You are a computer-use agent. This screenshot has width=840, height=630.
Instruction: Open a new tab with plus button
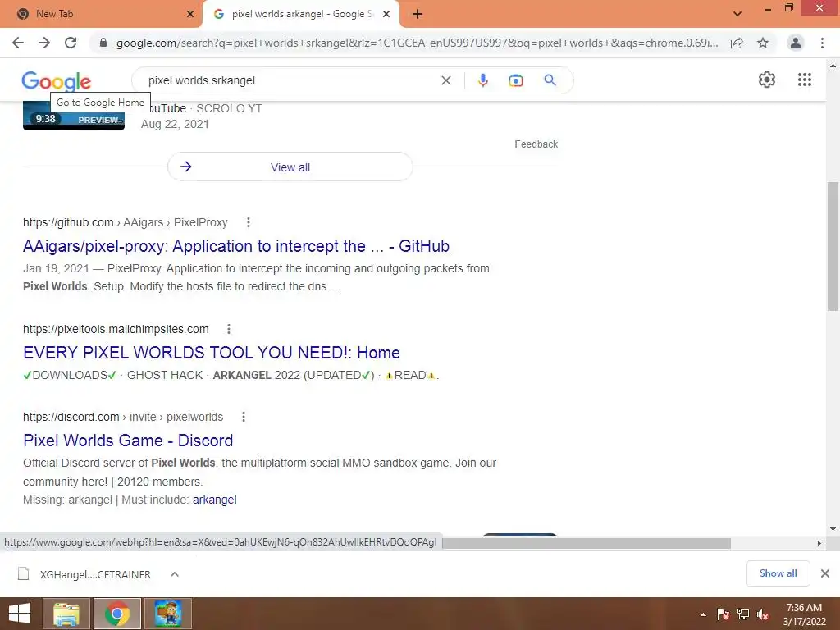[418, 15]
